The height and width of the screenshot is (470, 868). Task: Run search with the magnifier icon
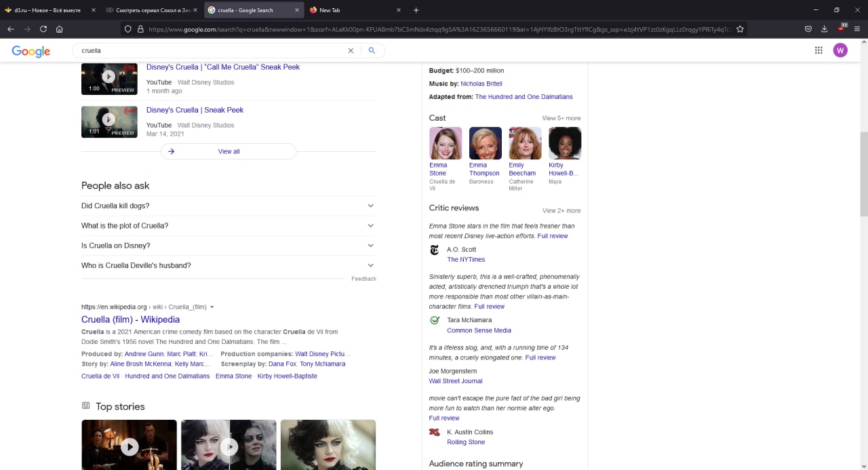pyautogui.click(x=372, y=51)
